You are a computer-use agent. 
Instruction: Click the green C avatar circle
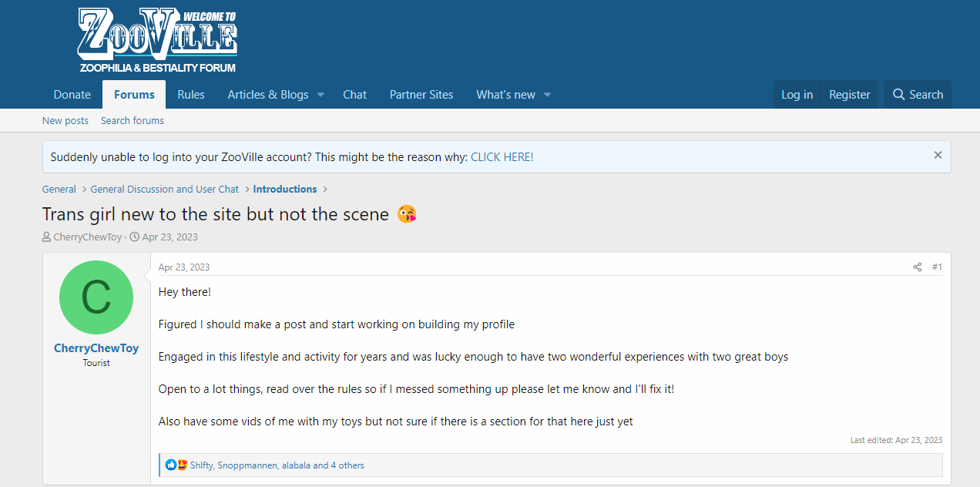(96, 297)
